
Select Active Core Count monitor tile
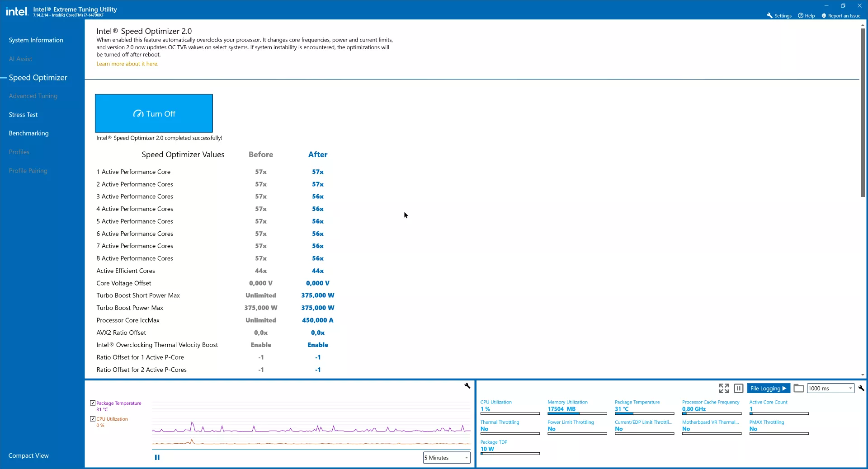779,408
